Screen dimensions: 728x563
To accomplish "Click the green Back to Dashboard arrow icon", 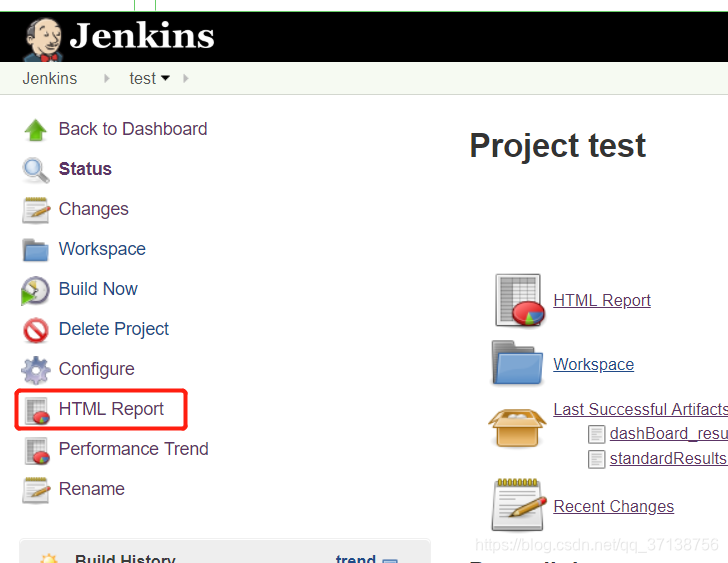I will [35, 130].
